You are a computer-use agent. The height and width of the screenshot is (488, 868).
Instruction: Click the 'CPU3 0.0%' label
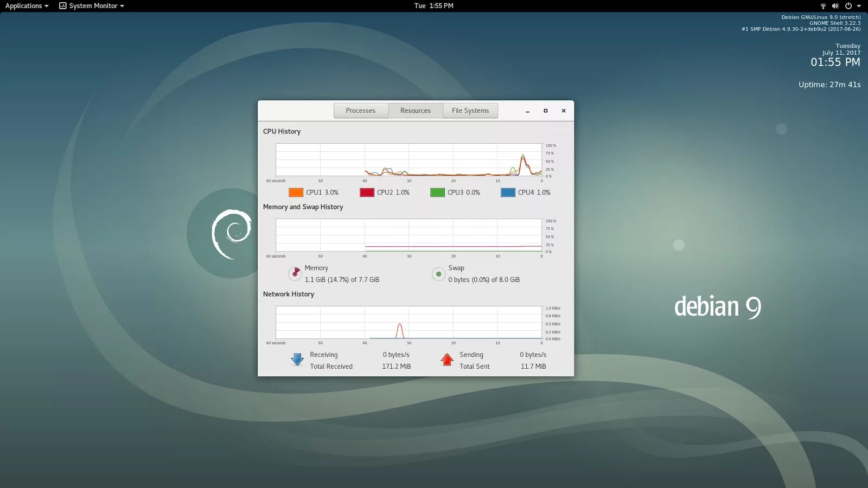point(464,192)
